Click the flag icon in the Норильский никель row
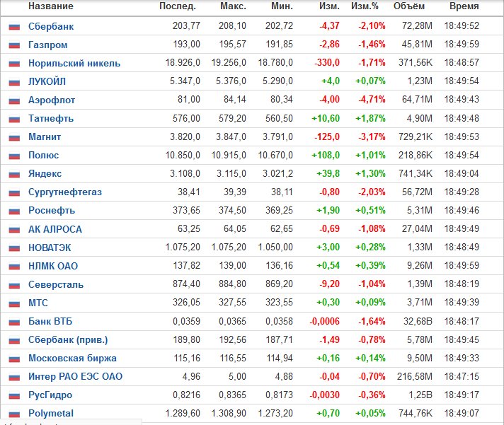 [x=14, y=64]
